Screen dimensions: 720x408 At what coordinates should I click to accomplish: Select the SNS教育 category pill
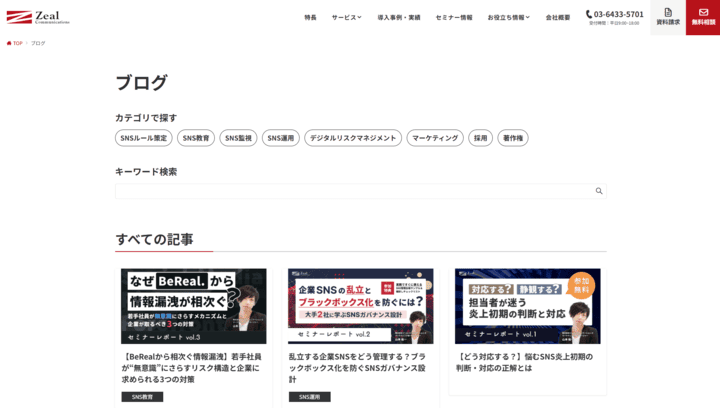coord(196,138)
